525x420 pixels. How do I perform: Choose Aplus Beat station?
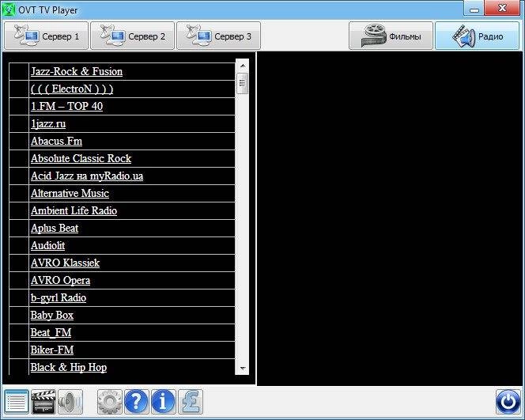tap(55, 228)
